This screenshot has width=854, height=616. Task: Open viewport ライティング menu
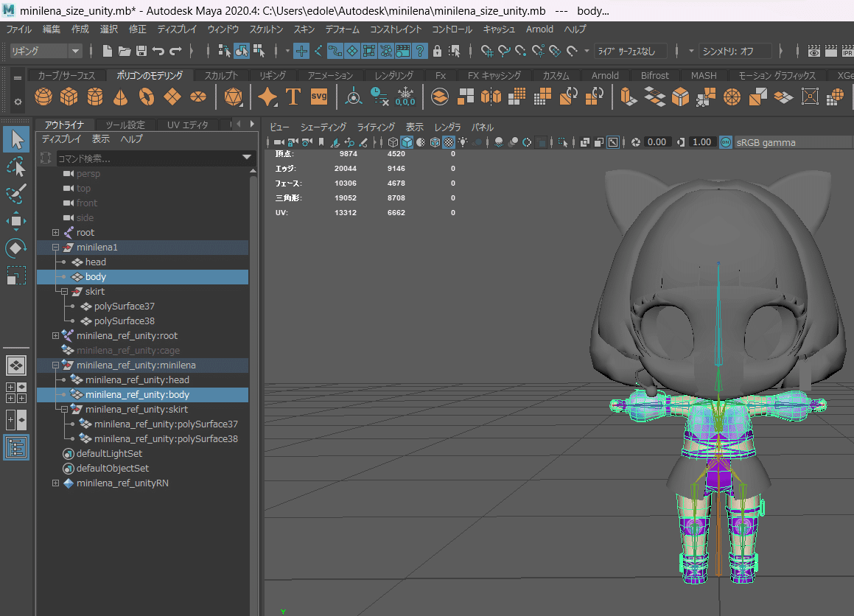(x=376, y=127)
